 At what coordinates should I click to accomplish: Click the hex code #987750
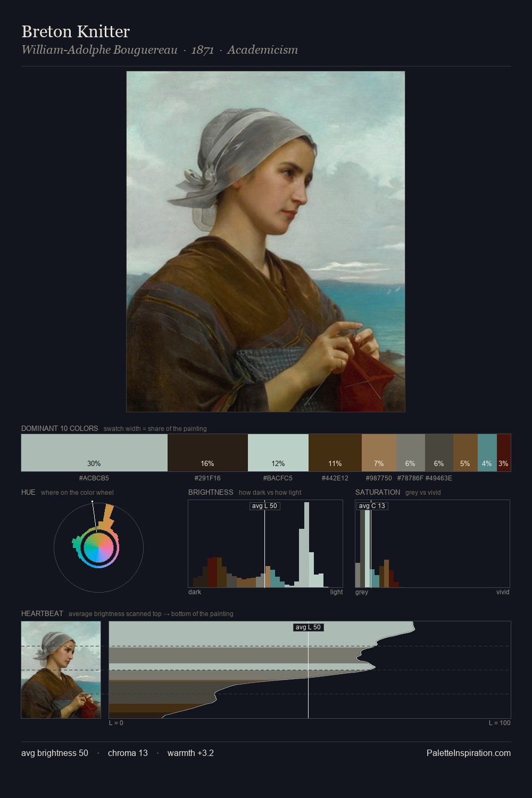(379, 478)
